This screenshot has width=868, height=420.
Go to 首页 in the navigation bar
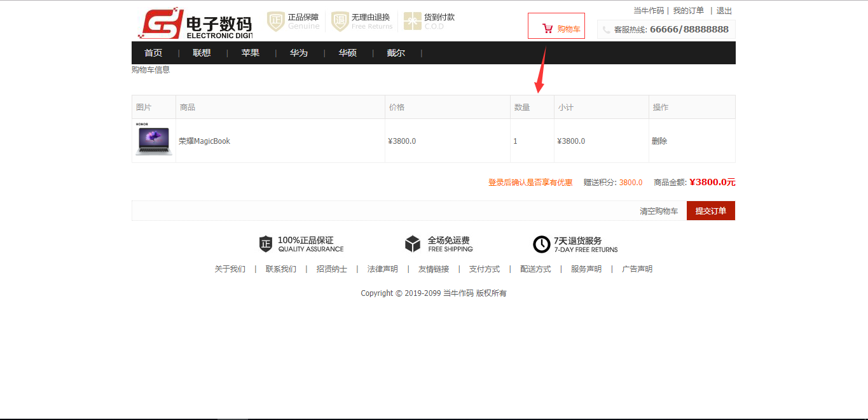[153, 53]
